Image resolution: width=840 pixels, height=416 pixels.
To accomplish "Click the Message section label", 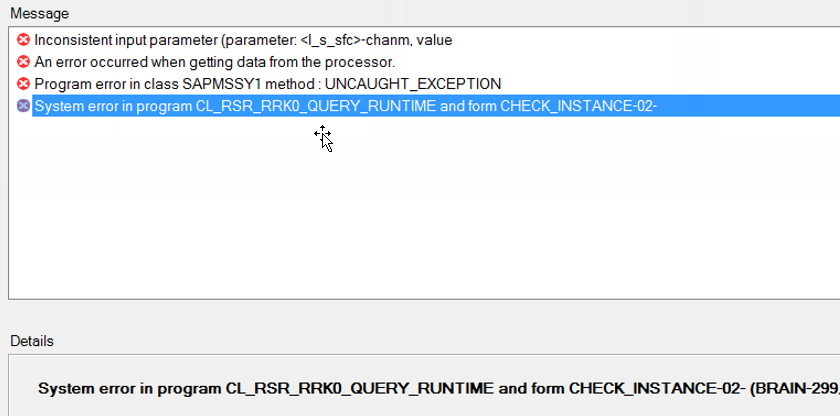I will coord(40,13).
